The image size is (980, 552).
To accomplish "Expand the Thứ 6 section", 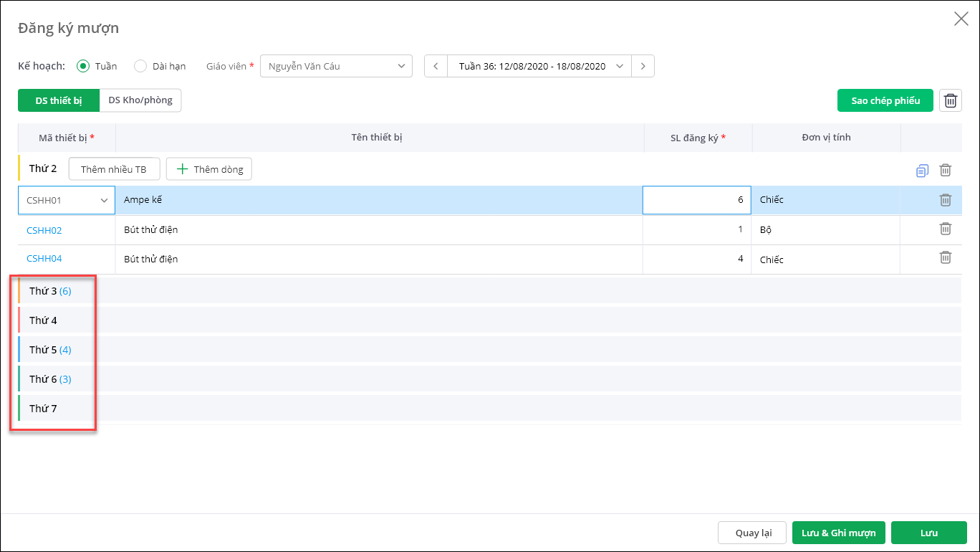I will pos(489,379).
